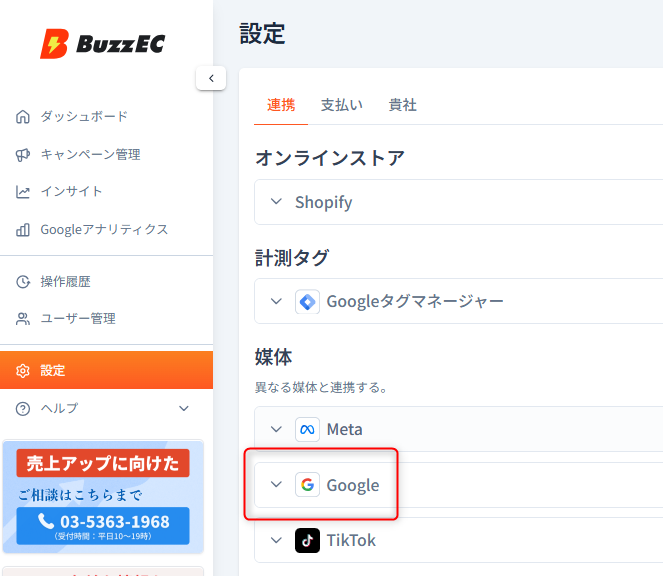Click the Google Analytics bar chart icon

[x=23, y=230]
